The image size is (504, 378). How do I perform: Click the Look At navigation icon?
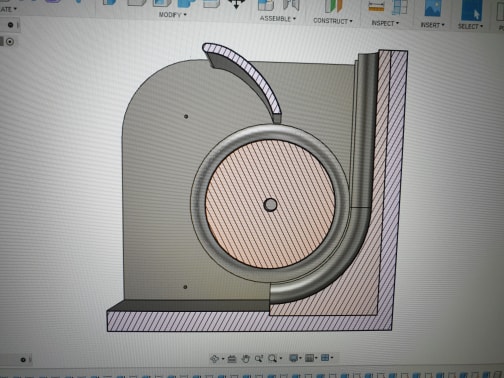(232, 359)
